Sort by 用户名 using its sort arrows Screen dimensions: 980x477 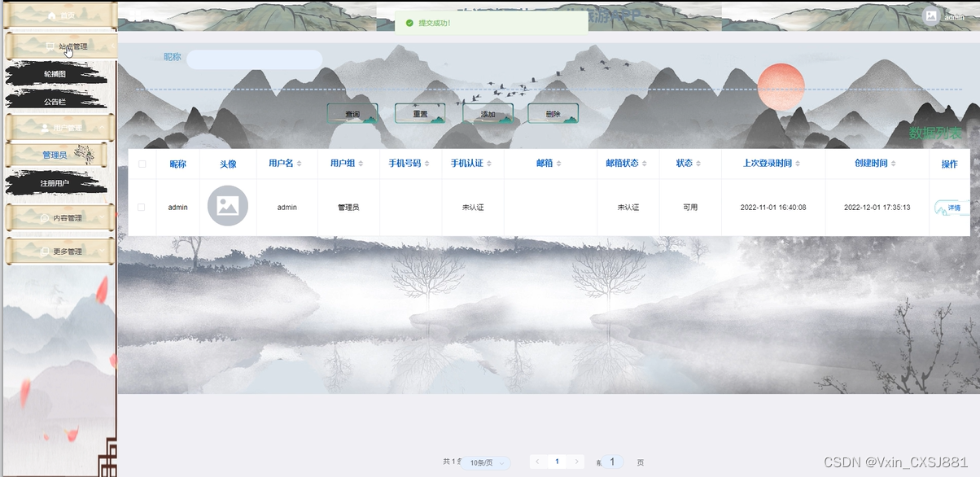click(299, 164)
